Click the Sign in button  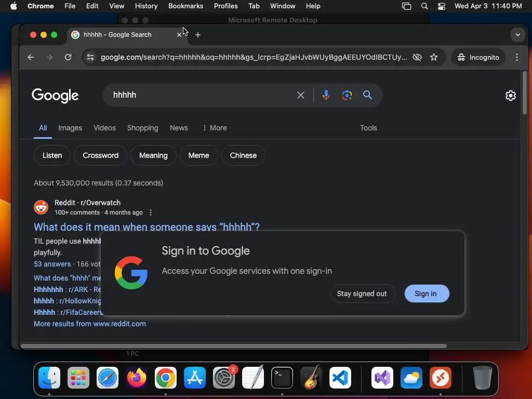(426, 294)
